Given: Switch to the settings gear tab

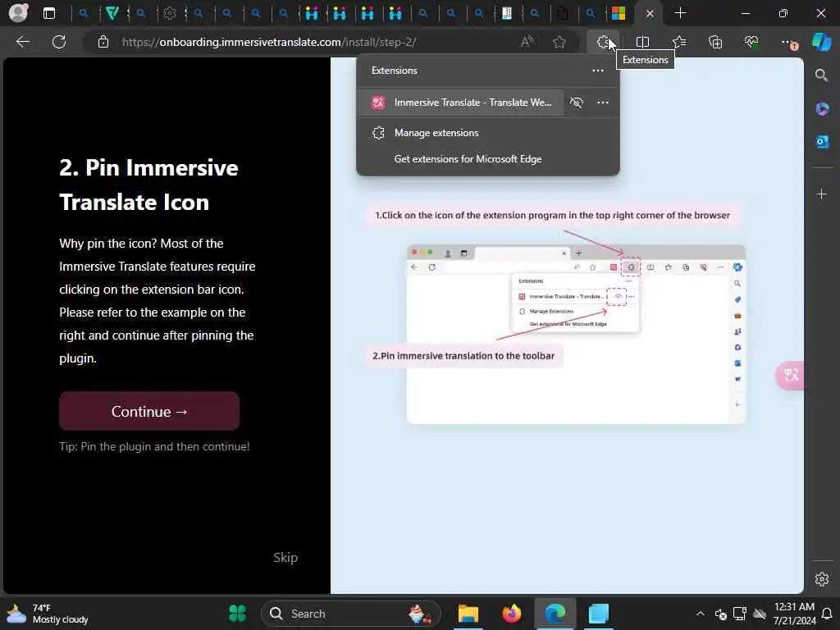Looking at the screenshot, I should coord(170,13).
